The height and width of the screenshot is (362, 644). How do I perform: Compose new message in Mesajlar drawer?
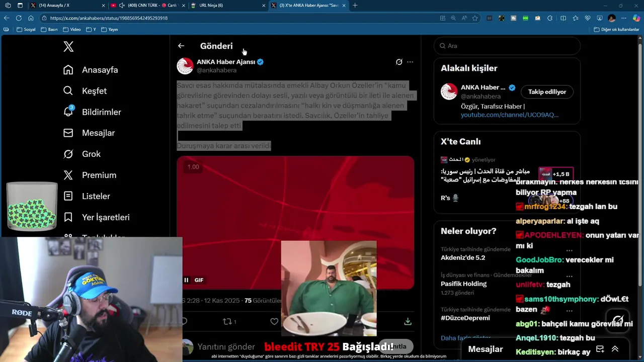600,349
